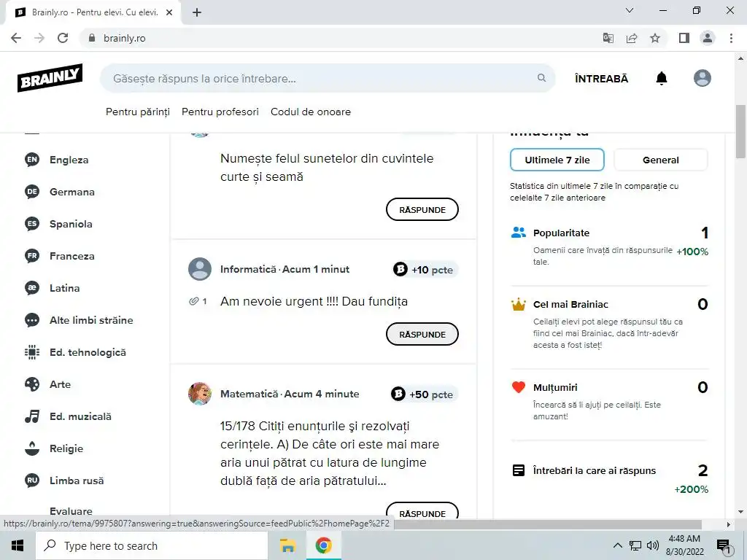Image resolution: width=747 pixels, height=560 pixels.
Task: Click the Mulțumiri heart icon
Action: point(519,387)
